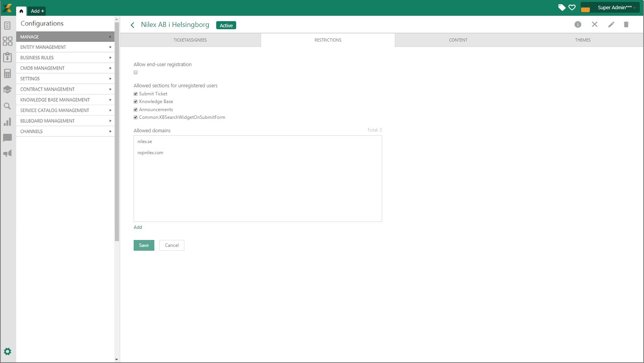Viewport: 644px width, 363px height.
Task: Switch to TICKETASSIGNEES tab
Action: tap(190, 40)
